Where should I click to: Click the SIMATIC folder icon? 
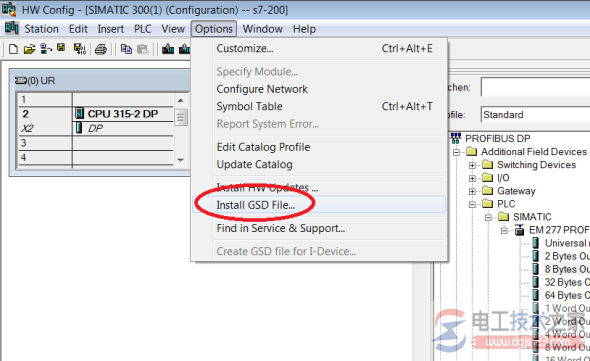tap(503, 216)
